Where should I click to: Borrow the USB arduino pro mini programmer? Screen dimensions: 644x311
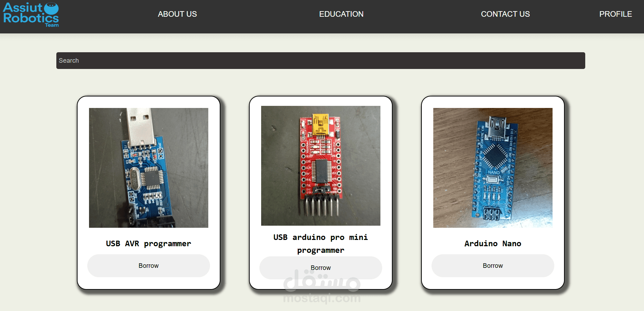pos(321,268)
